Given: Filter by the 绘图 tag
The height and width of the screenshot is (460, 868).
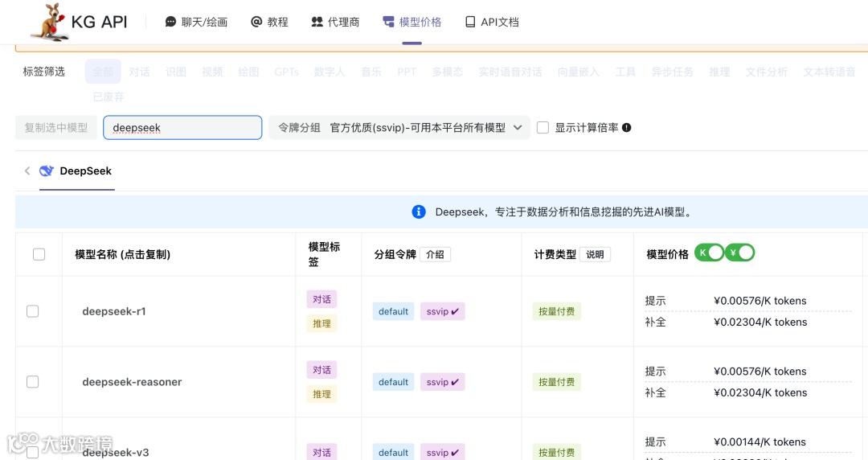Looking at the screenshot, I should point(248,72).
